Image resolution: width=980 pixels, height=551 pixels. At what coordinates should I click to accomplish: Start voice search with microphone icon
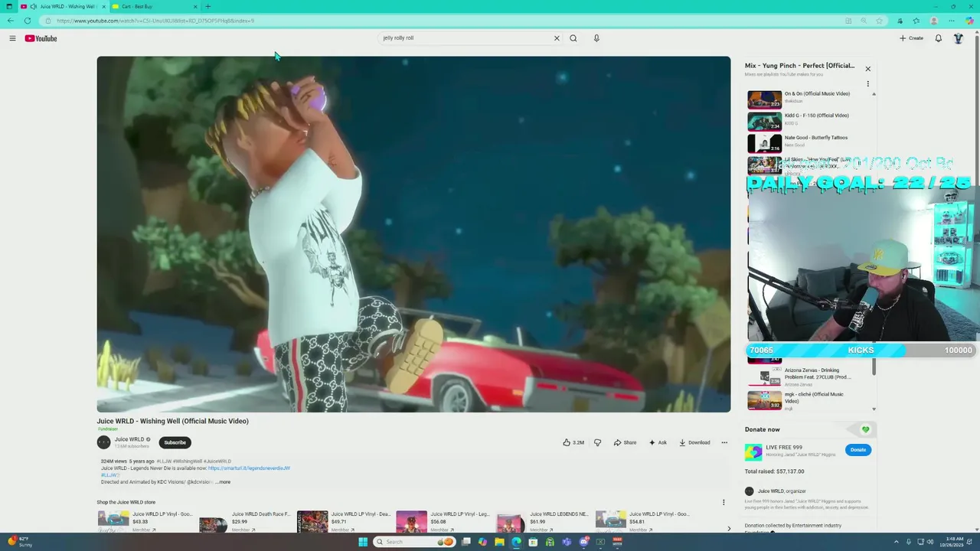click(596, 38)
